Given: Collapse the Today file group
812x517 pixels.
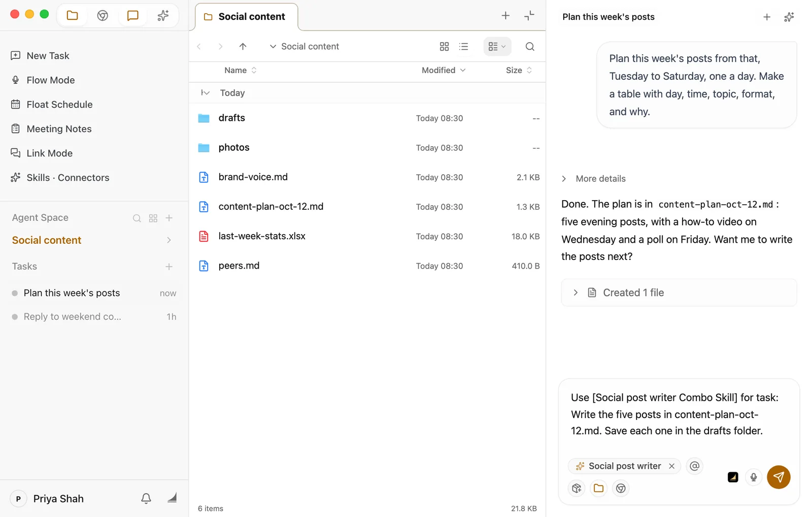Looking at the screenshot, I should coord(206,93).
